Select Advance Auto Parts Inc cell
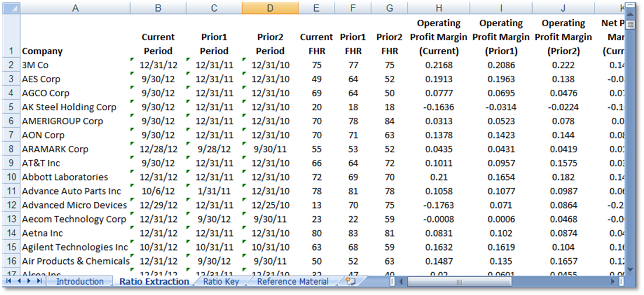The width and height of the screenshot is (644, 295). [x=75, y=191]
